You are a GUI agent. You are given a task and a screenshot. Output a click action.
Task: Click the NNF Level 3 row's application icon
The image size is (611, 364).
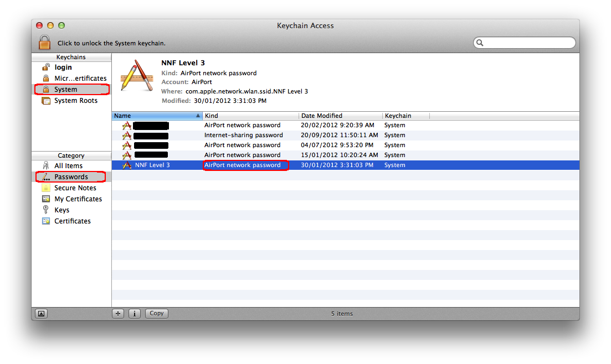pos(127,165)
